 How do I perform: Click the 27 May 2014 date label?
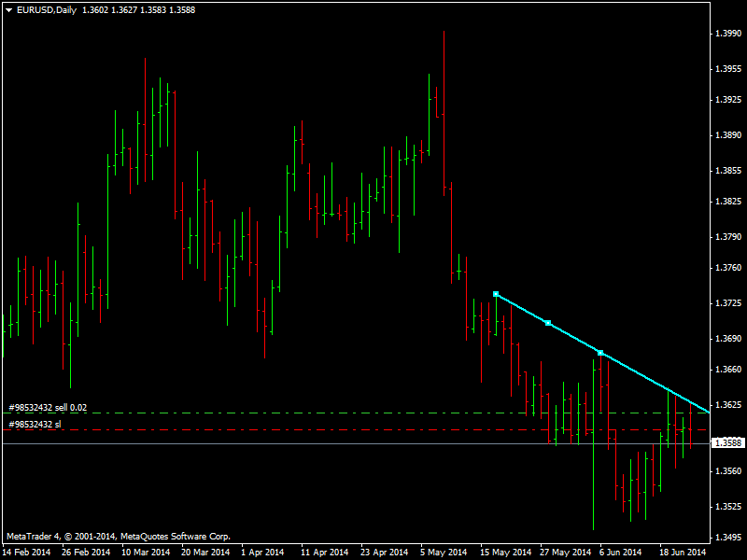[566, 553]
